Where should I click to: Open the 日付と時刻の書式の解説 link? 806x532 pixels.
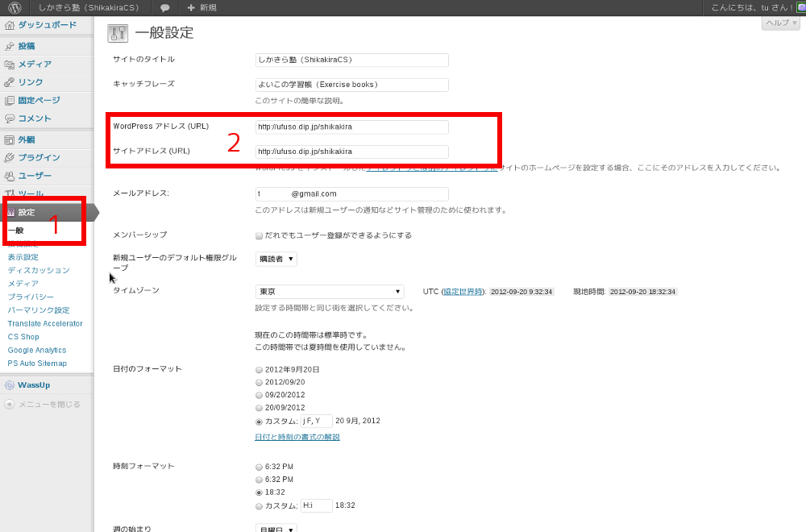click(297, 437)
